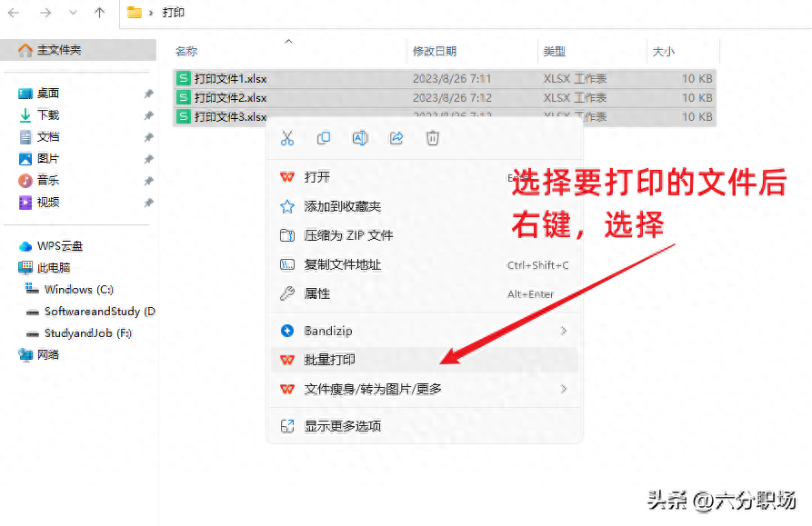
Task: Click the path icon beside 复制文件地址
Action: click(287, 264)
